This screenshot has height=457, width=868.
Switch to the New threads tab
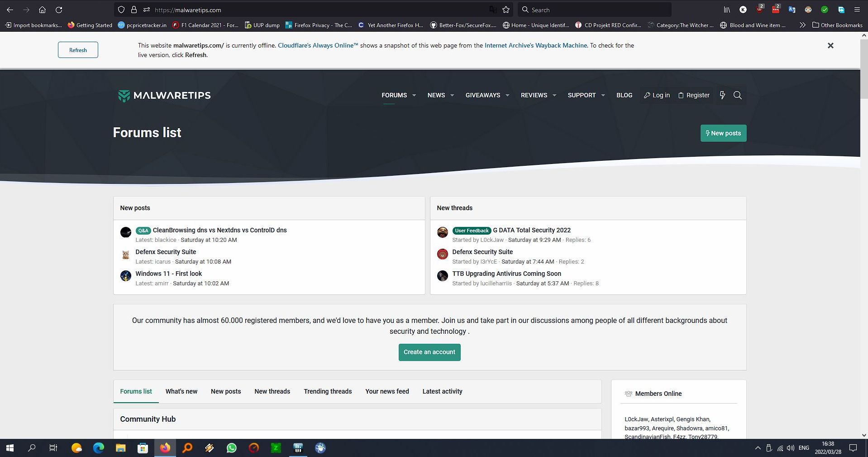tap(272, 391)
